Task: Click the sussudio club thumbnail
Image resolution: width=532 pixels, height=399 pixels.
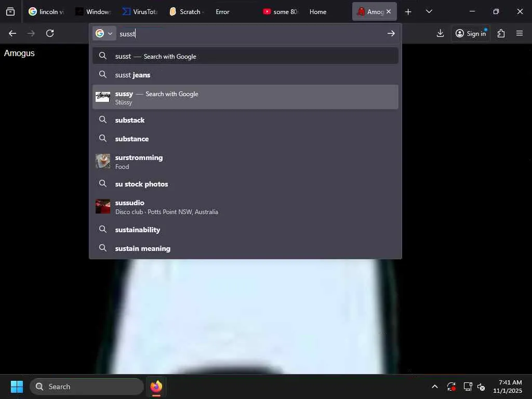Action: click(103, 206)
